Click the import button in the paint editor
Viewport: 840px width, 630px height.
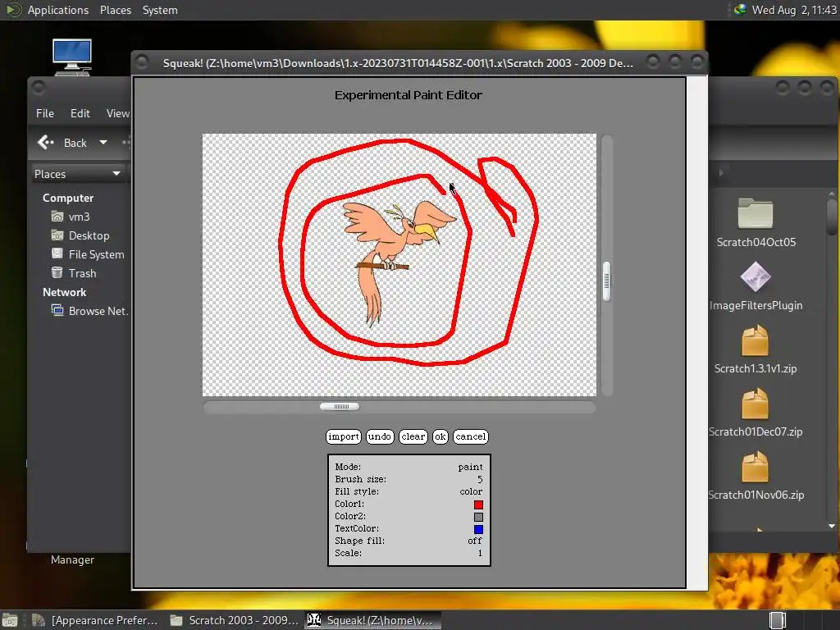click(344, 436)
